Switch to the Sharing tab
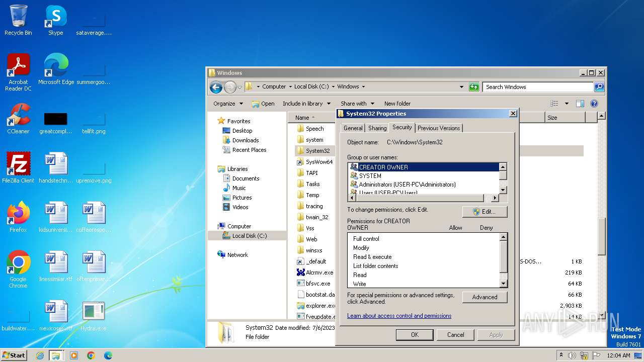This screenshot has height=362, width=644. click(377, 128)
